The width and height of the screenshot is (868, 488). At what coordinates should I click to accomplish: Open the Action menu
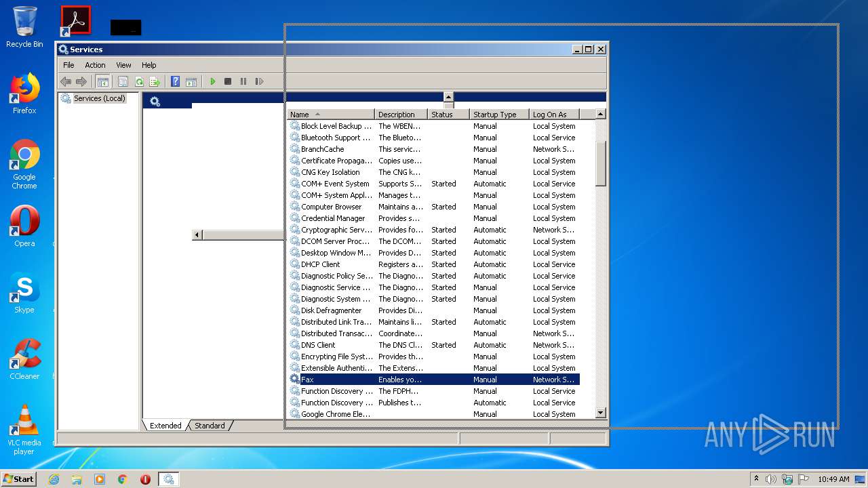[95, 65]
